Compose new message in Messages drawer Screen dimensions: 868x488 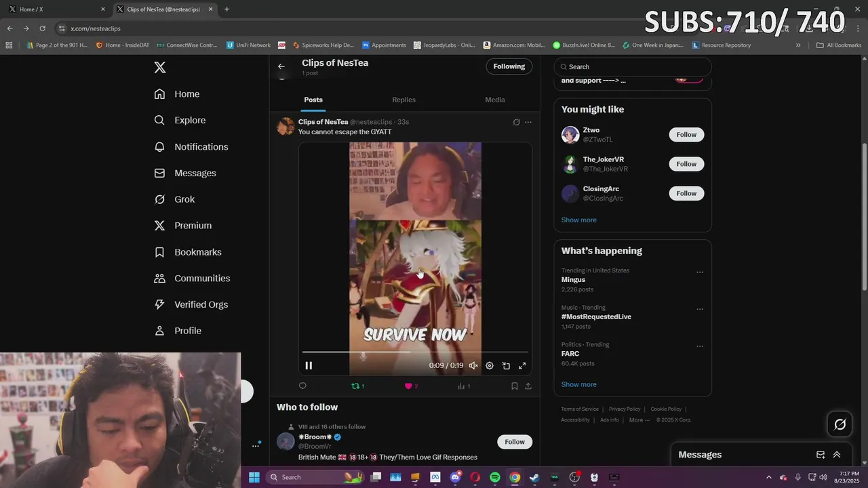coord(821,455)
